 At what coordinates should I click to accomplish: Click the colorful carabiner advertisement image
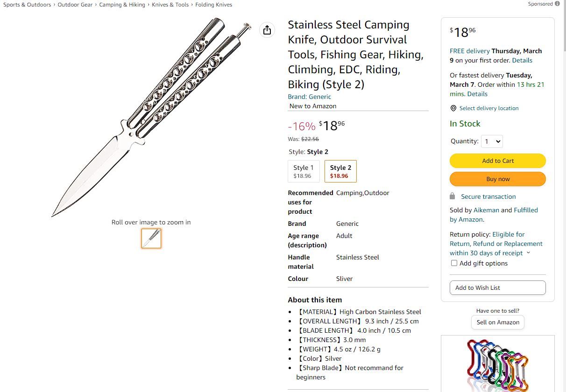pos(497,366)
